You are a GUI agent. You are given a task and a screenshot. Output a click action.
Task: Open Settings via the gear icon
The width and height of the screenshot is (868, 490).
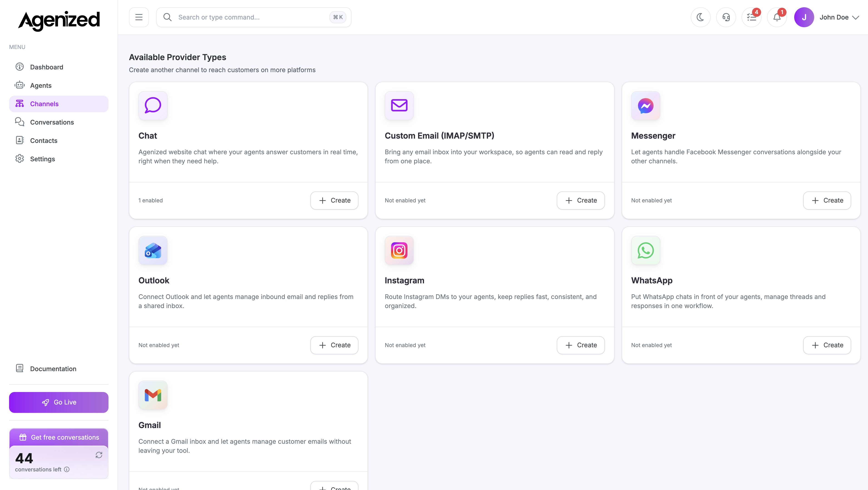click(42, 159)
